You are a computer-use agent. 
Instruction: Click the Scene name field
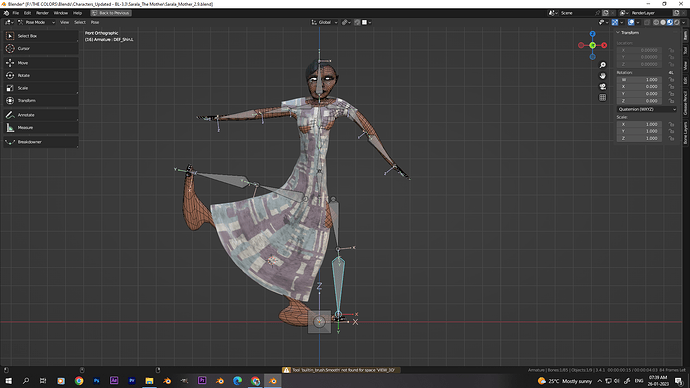tap(576, 13)
